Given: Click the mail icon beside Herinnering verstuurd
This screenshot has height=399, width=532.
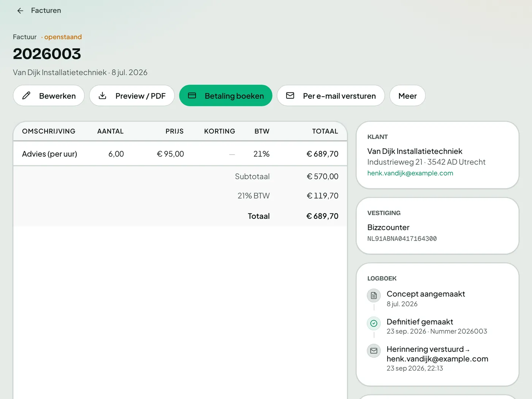Looking at the screenshot, I should (374, 351).
